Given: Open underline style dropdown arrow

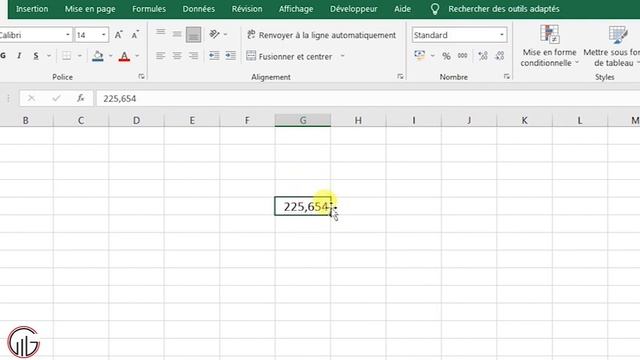Looking at the screenshot, I should click(x=49, y=56).
